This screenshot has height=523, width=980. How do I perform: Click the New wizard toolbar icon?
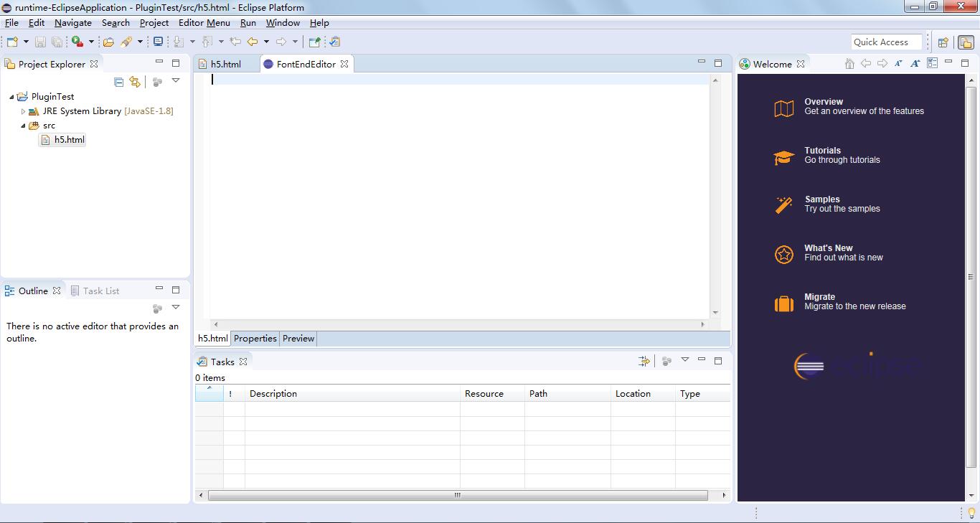(x=12, y=42)
